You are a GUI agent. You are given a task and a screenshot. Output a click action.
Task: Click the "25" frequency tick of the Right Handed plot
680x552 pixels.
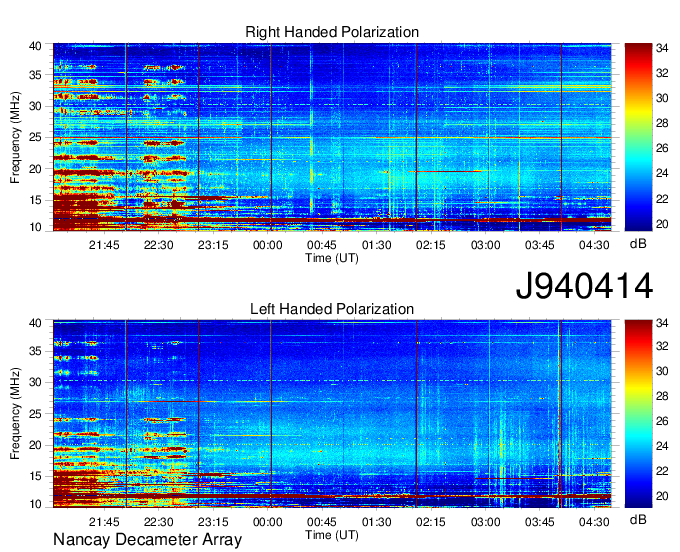coord(35,137)
